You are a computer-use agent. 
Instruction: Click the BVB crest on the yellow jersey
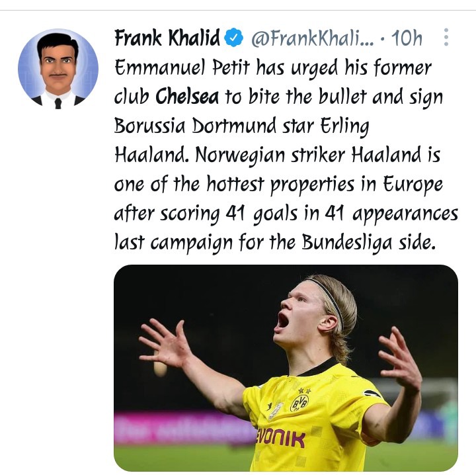(x=299, y=403)
